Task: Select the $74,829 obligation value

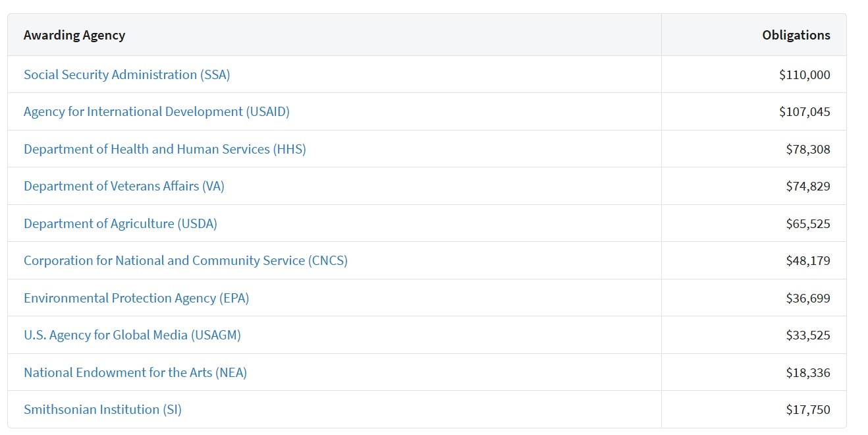Action: click(808, 186)
